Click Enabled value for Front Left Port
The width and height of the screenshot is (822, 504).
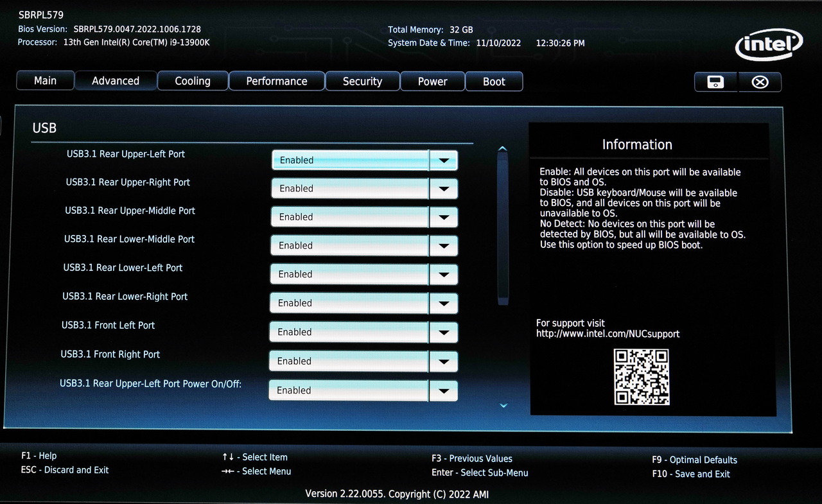(349, 333)
